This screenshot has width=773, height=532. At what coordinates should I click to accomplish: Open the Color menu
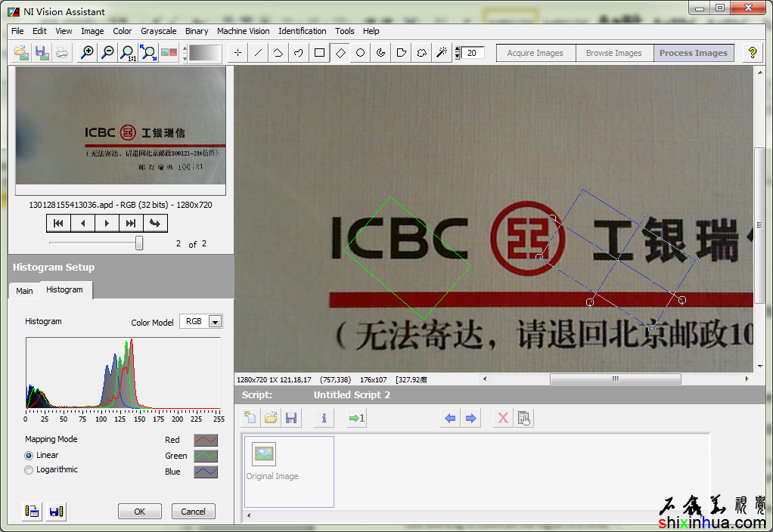tap(123, 31)
